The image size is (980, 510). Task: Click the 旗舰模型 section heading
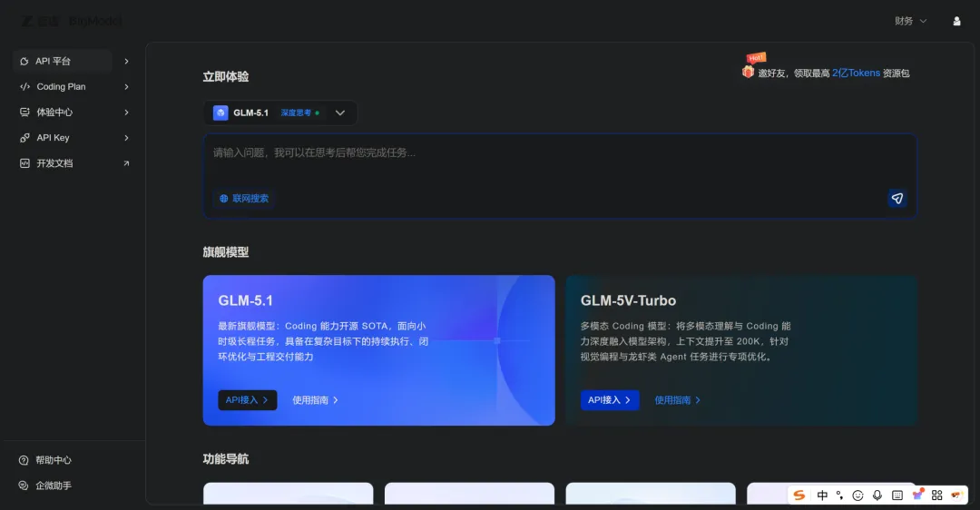tap(226, 252)
